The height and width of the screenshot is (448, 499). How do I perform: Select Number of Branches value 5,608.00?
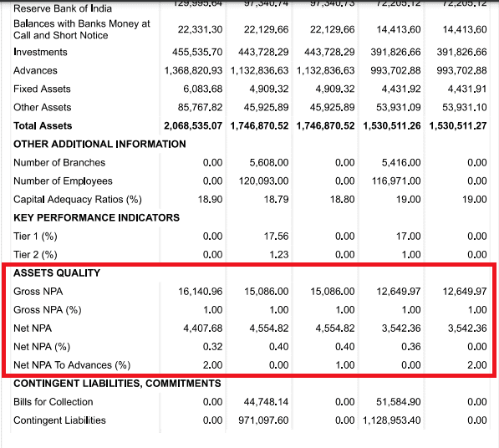point(269,163)
